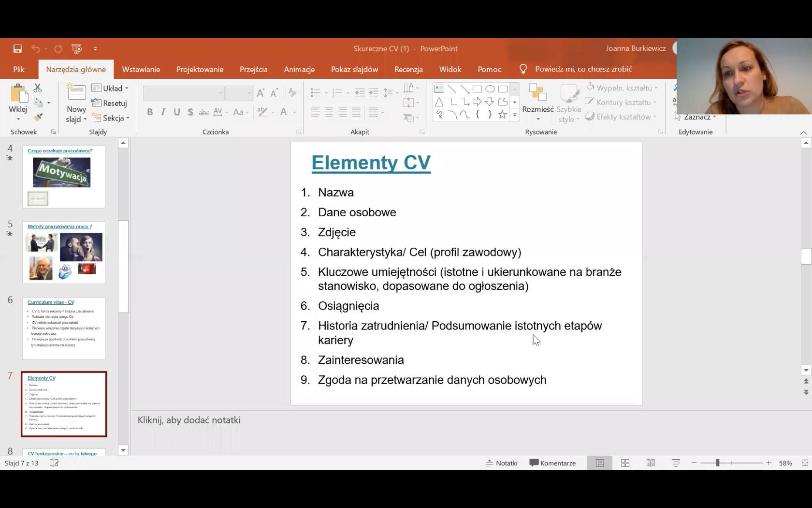This screenshot has height=508, width=812.
Task: Open the Czcionka dialog launcher
Action: 298,132
